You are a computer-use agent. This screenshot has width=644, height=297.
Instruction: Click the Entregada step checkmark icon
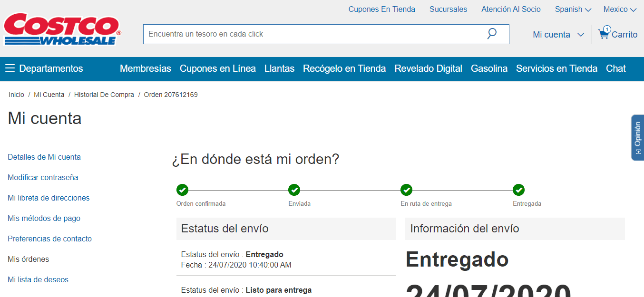[x=518, y=190]
